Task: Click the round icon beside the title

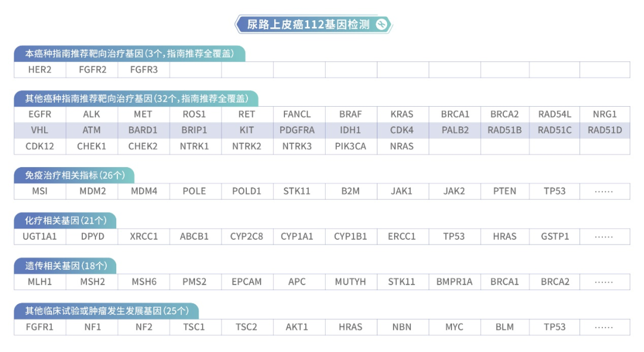Action: click(382, 24)
